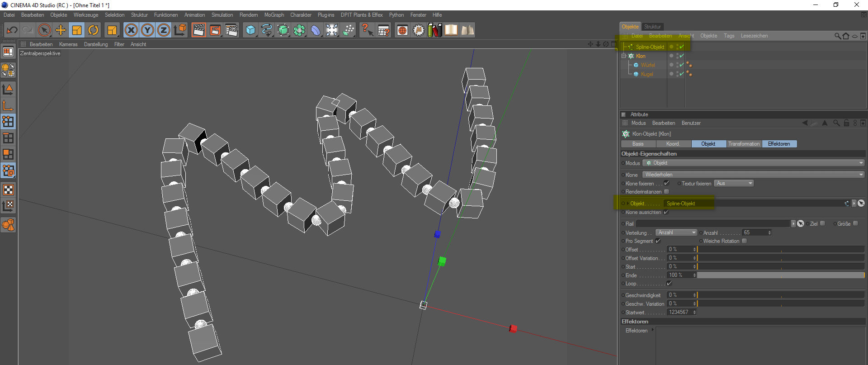Toggle X axis lock
Viewport: 868px width, 365px height.
point(131,30)
